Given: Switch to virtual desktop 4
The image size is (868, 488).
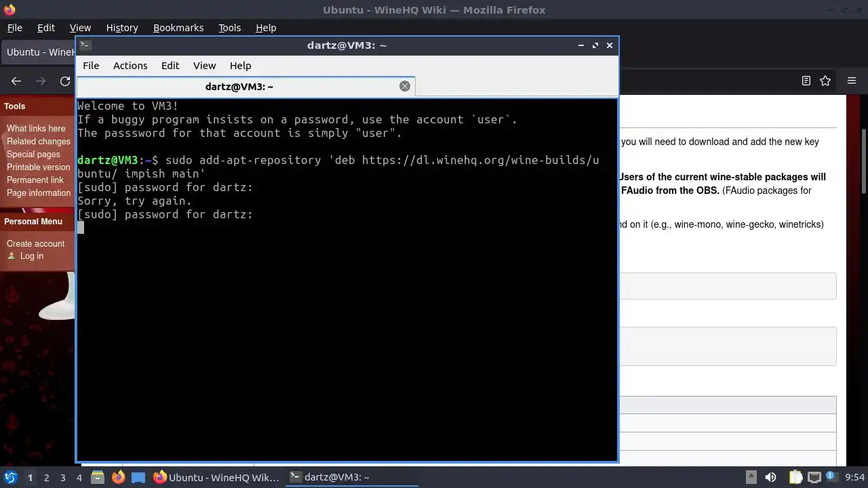Looking at the screenshot, I should 79,477.
